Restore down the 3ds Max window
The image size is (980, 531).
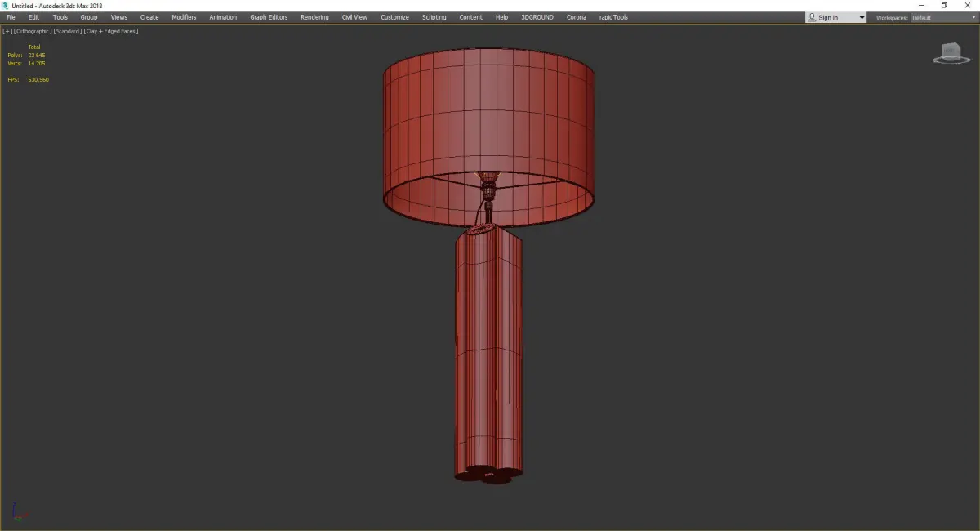tap(944, 5)
